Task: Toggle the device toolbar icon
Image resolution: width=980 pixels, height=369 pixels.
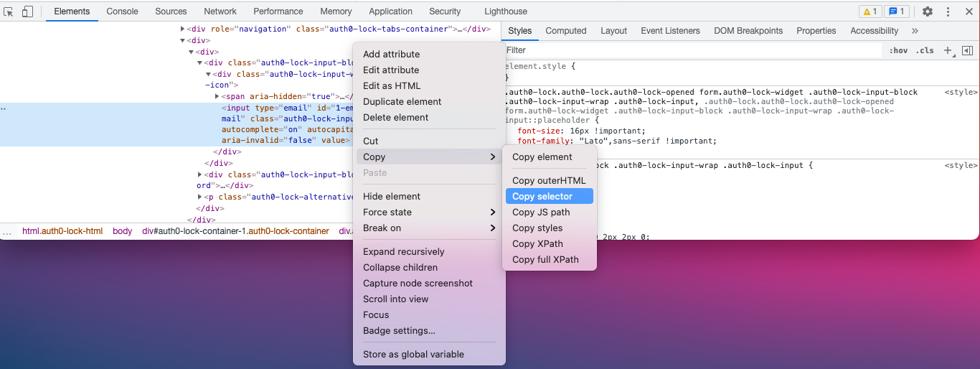Action: [27, 11]
